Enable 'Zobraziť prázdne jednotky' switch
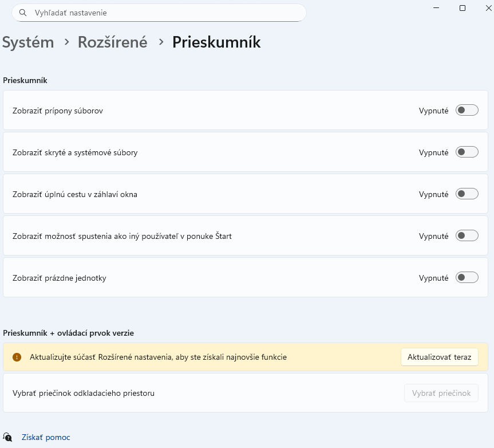Viewport: 494px width, 448px height. (467, 278)
